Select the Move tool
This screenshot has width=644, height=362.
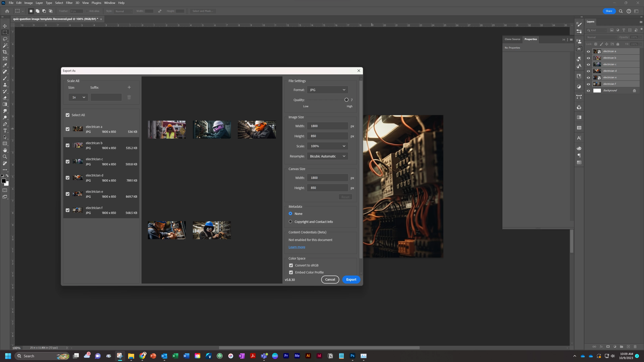point(5,26)
